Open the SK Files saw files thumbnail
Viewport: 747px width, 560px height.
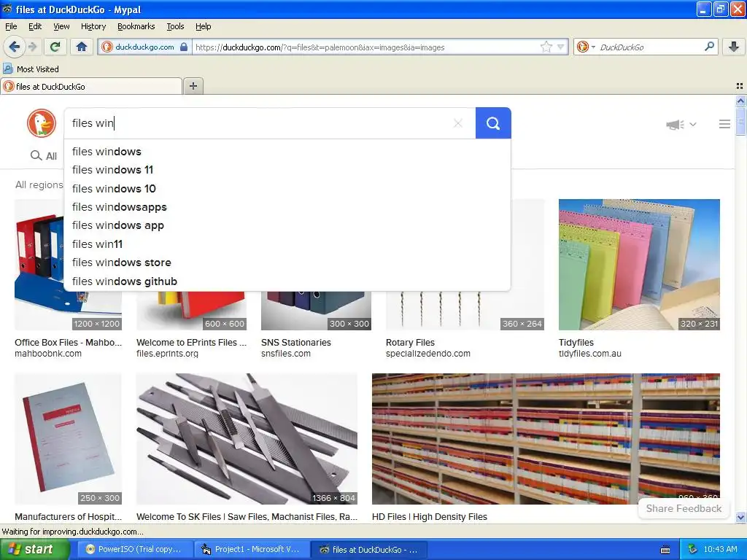tap(247, 438)
